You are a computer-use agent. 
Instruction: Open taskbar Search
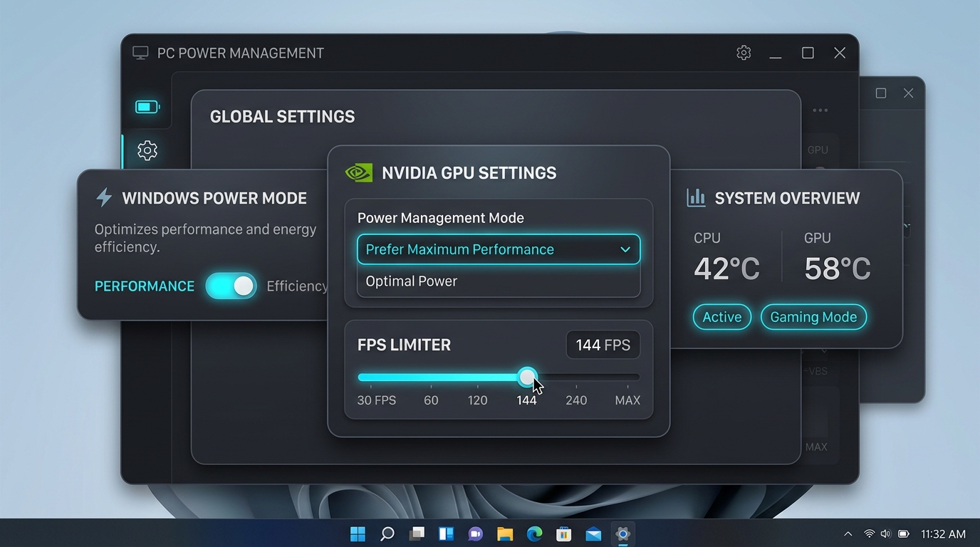click(x=387, y=534)
